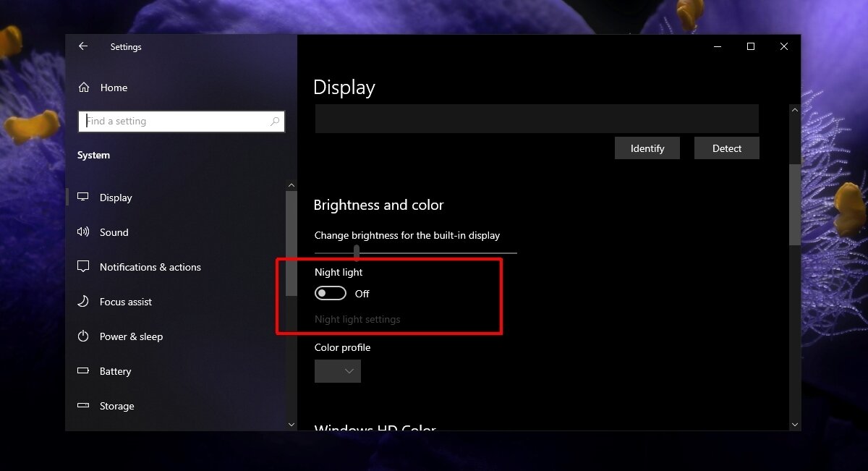Open Storage using the drive icon
Viewport: 868px width, 471px height.
85,405
